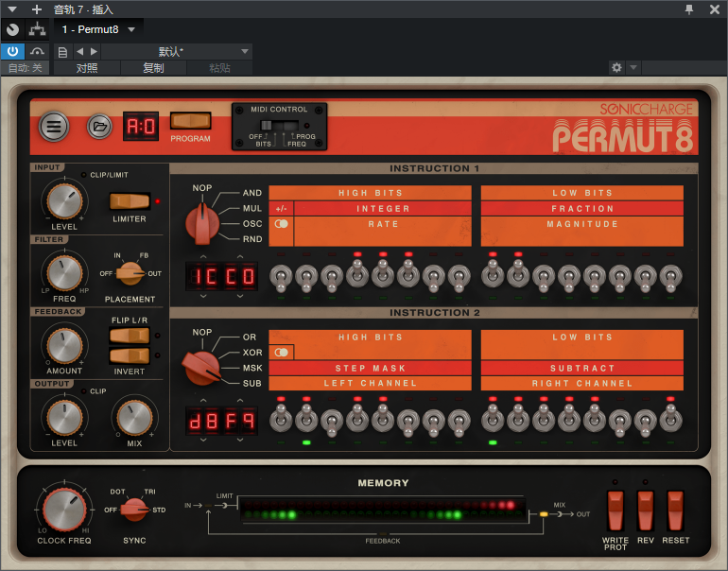Click the instrument activity circle icon
The height and width of the screenshot is (571, 728).
click(12, 29)
